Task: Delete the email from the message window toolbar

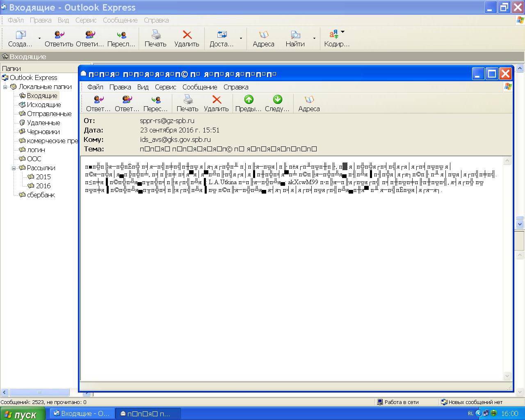Action: pyautogui.click(x=216, y=103)
